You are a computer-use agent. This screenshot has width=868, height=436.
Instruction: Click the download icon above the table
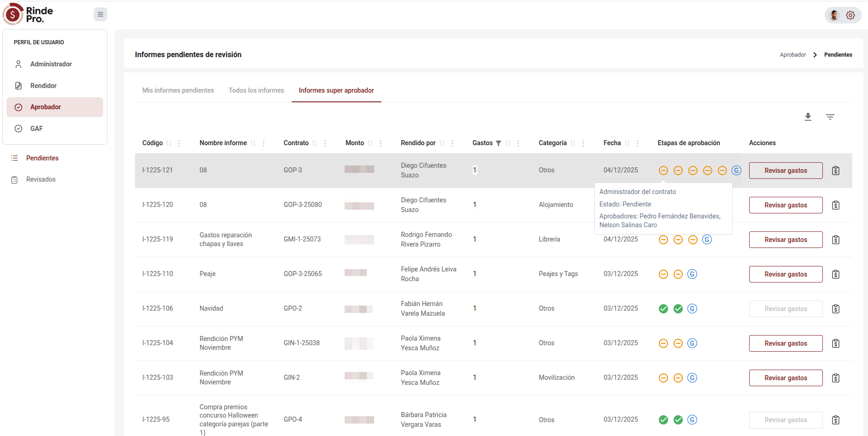tap(808, 117)
